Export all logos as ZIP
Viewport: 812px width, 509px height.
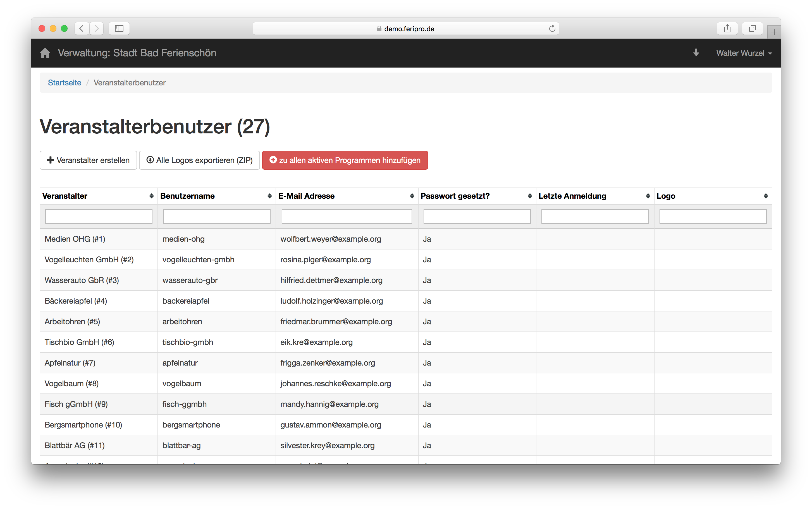(199, 160)
